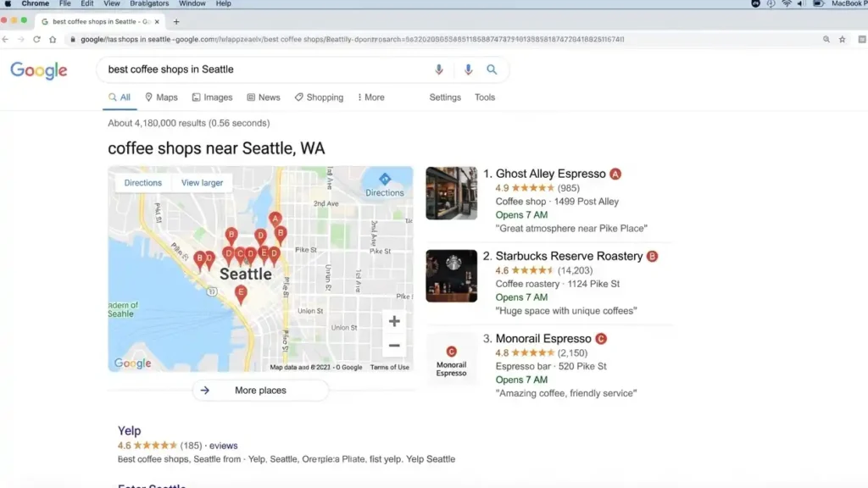This screenshot has height=488, width=868.
Task: Click the blue search magnifier icon
Action: [x=492, y=69]
